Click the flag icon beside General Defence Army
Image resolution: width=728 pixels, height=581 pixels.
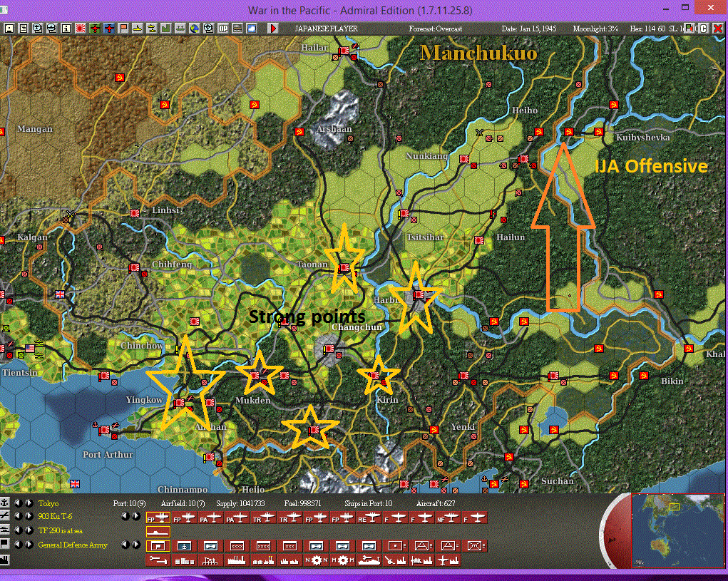click(x=4, y=545)
